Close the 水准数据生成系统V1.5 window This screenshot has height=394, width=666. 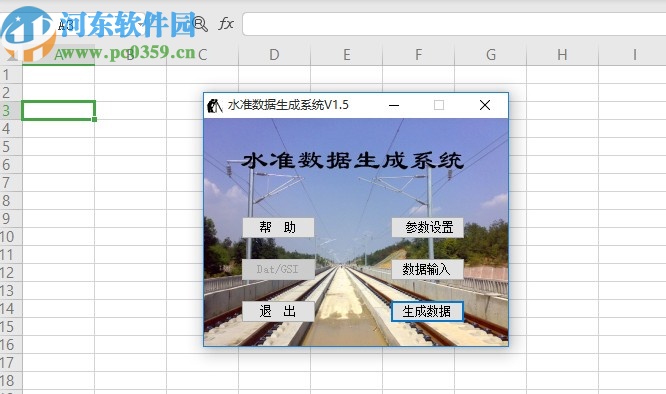485,105
